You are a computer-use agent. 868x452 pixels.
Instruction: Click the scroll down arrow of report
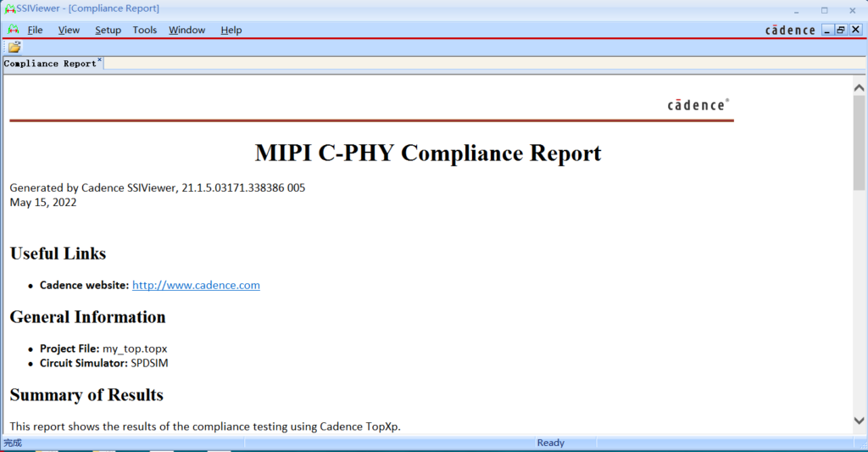point(859,421)
